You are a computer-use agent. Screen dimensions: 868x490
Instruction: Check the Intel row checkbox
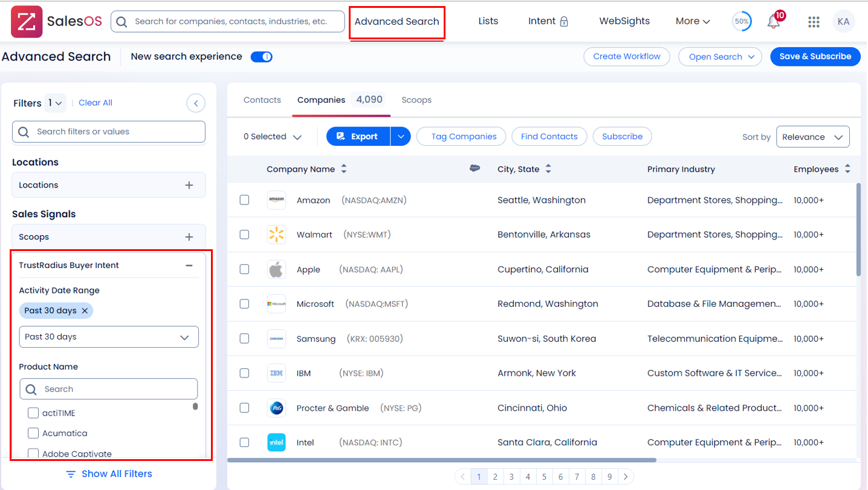pos(244,442)
